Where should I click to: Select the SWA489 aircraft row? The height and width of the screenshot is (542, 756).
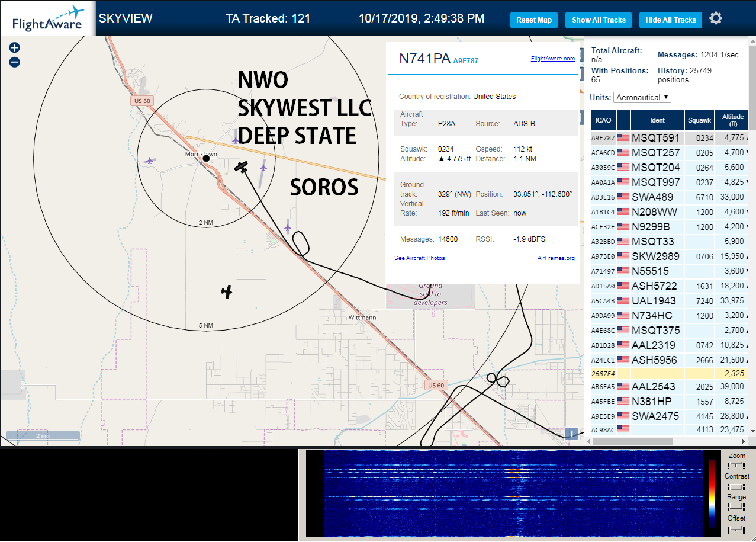click(x=670, y=197)
